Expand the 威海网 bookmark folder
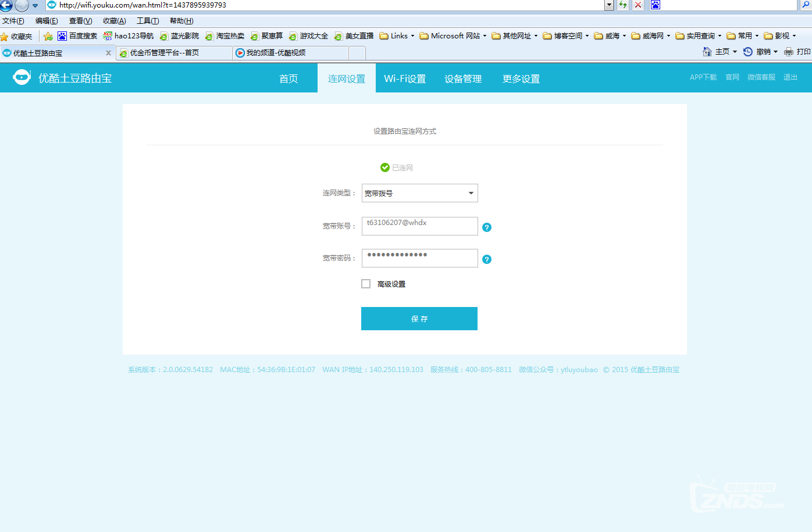This screenshot has height=532, width=812. 651,36
